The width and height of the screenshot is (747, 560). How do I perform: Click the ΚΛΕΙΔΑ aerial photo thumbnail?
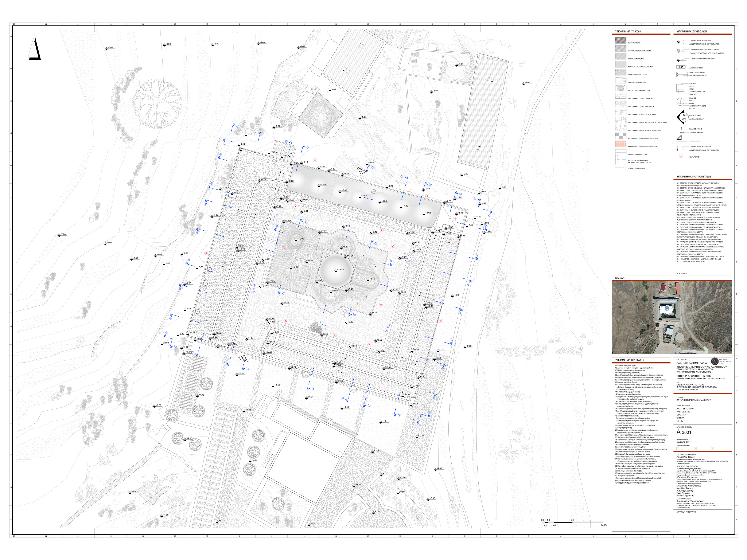[x=672, y=318]
